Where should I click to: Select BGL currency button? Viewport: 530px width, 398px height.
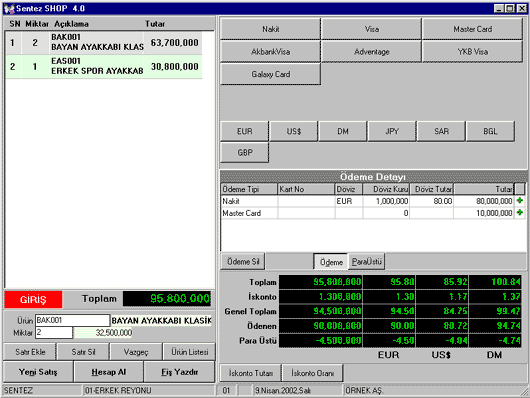pos(490,131)
